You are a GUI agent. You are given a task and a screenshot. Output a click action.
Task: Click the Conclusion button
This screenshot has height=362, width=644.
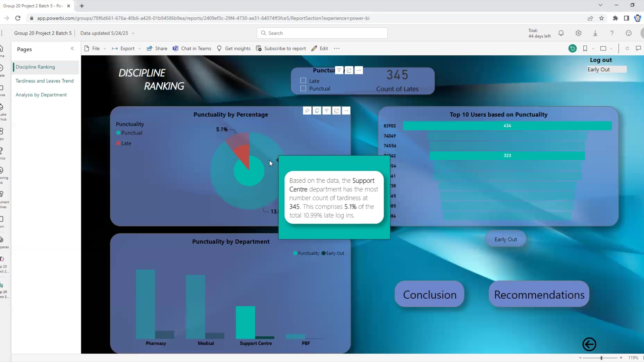(x=429, y=294)
